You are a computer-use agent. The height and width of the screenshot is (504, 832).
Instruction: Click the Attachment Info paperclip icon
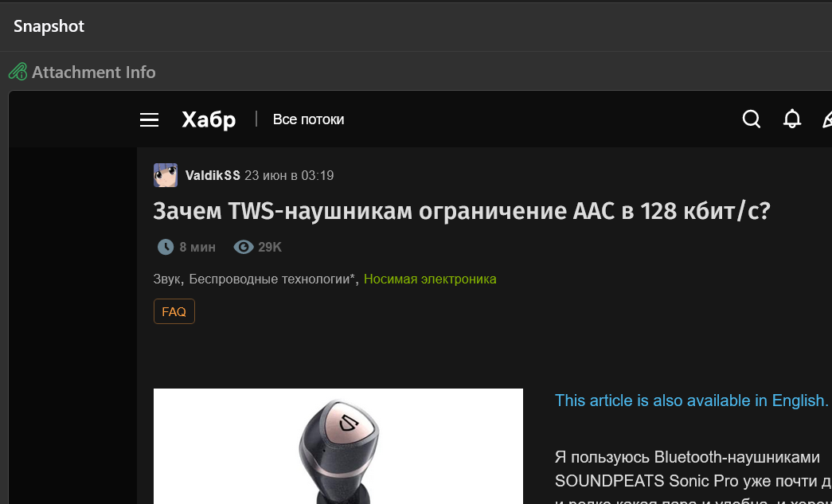coord(18,72)
